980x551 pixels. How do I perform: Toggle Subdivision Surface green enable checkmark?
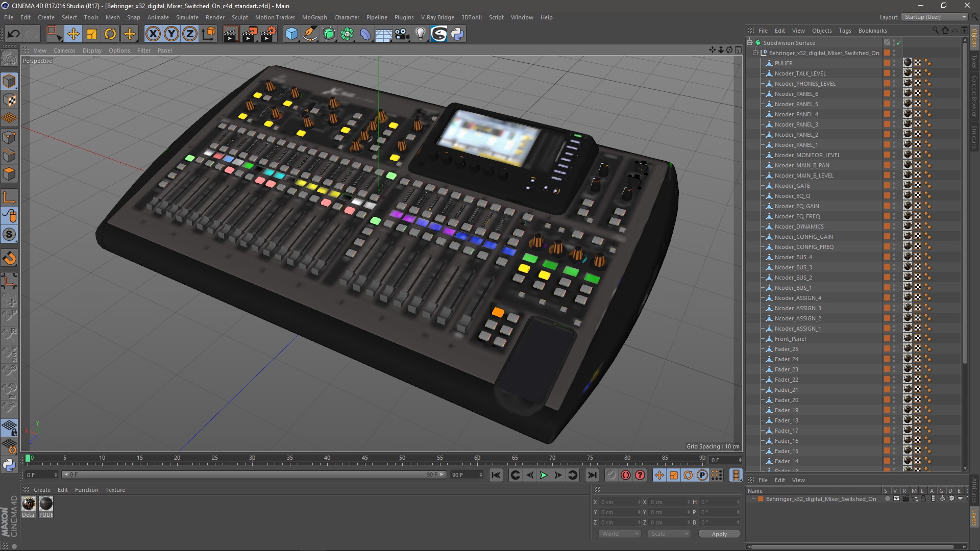pos(899,43)
